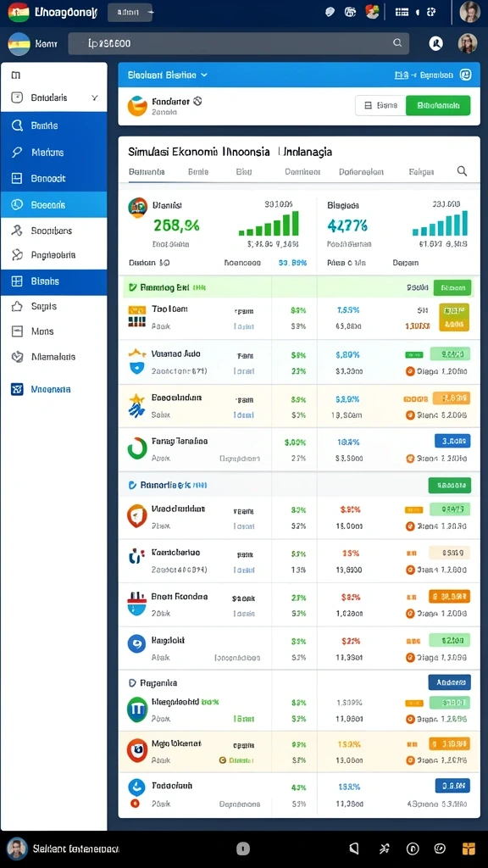This screenshot has width=488, height=868.
Task: Click the chat bubble icon in top bar
Action: [x=330, y=12]
